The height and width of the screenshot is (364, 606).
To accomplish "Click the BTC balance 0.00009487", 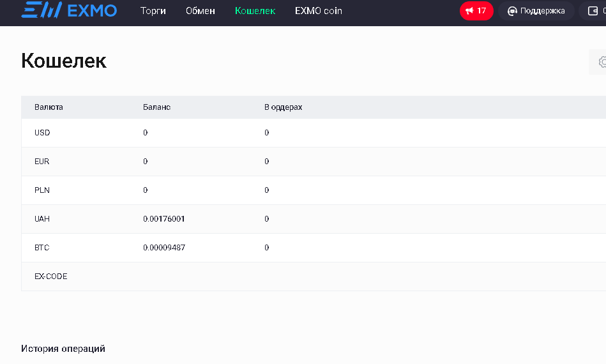I will 164,248.
